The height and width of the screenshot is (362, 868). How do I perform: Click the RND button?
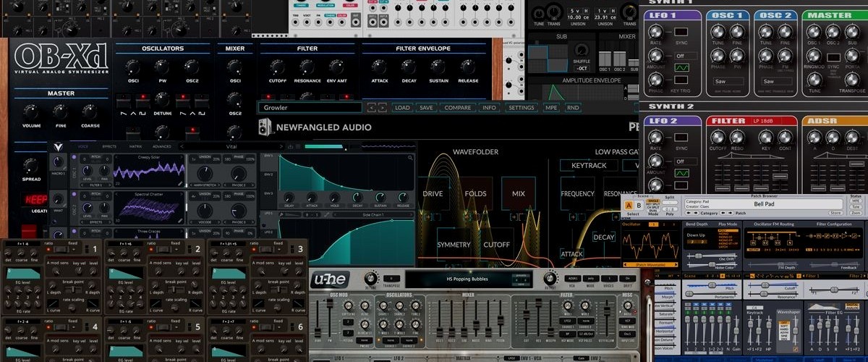tap(573, 108)
